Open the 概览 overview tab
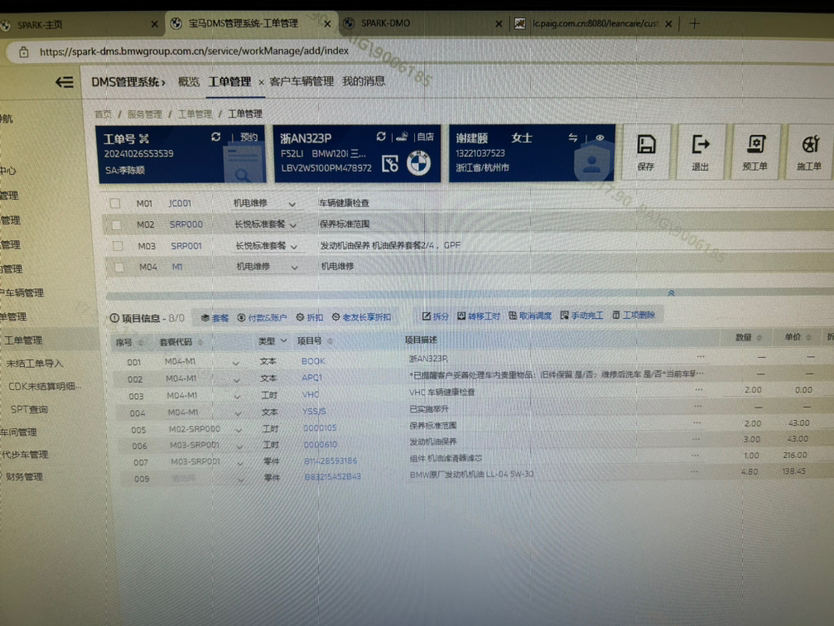834x626 pixels. [x=189, y=82]
